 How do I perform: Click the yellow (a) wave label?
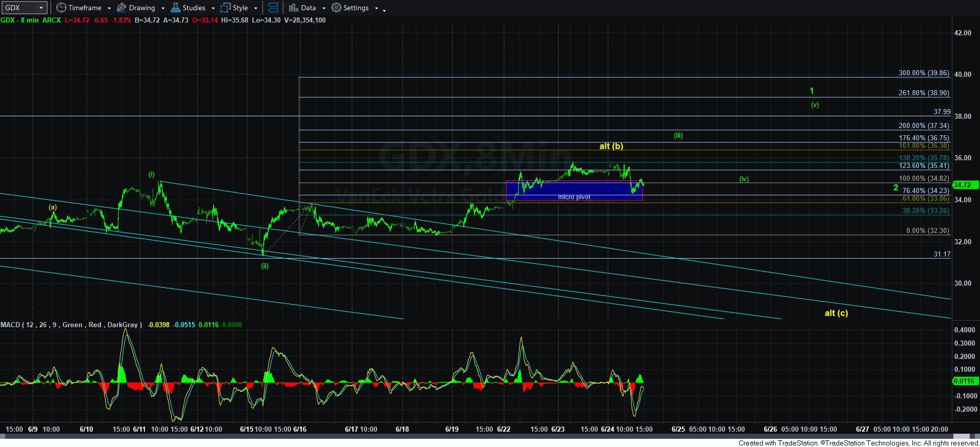53,207
